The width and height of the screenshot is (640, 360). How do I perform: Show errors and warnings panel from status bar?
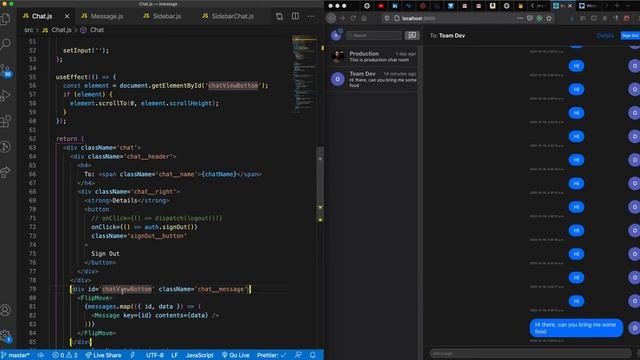pos(64,355)
